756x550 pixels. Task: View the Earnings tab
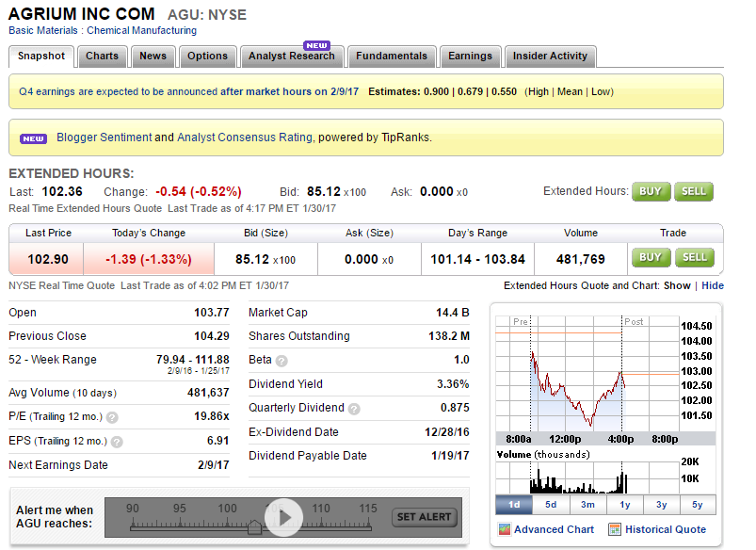pyautogui.click(x=470, y=56)
